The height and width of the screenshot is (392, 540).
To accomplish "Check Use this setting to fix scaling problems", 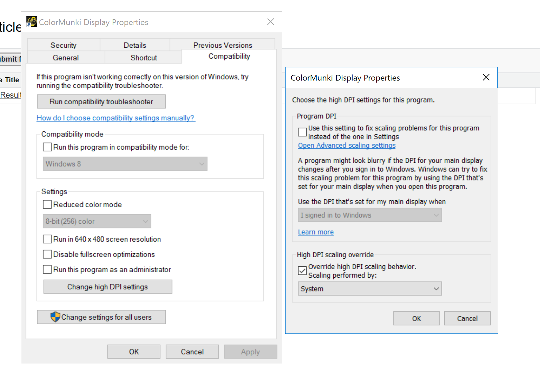I will 302,132.
